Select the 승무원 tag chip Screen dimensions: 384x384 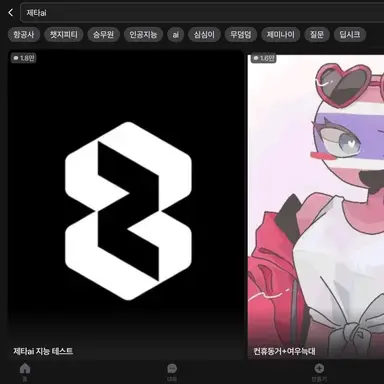[x=103, y=34]
